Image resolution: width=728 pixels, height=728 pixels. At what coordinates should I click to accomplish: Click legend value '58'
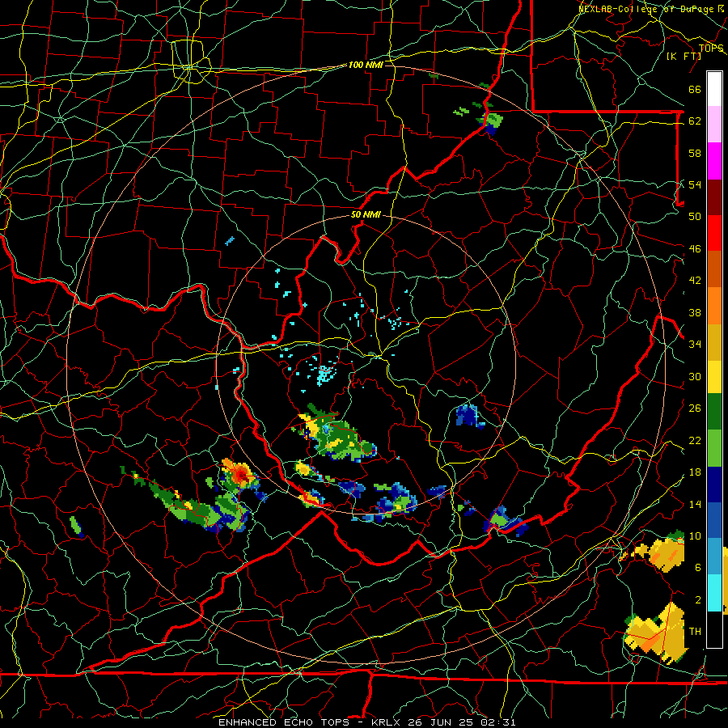695,153
